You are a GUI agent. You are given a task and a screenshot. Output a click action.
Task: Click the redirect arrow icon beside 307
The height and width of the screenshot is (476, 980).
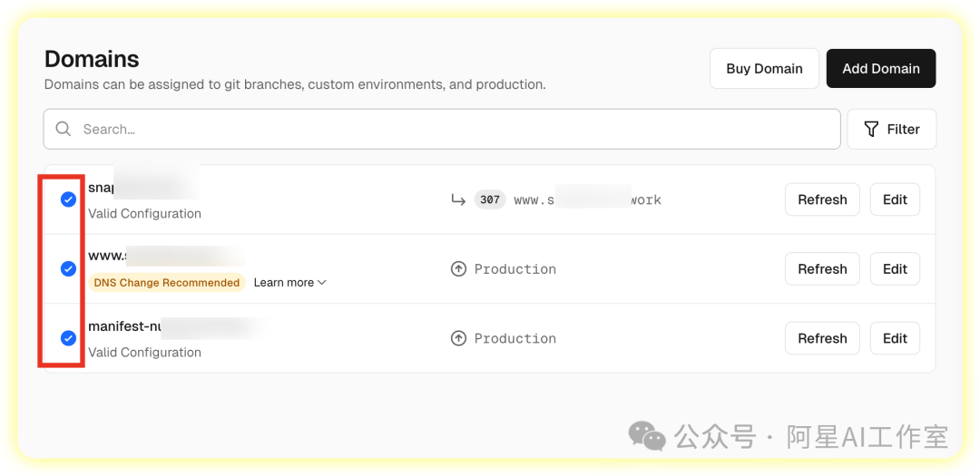point(458,199)
